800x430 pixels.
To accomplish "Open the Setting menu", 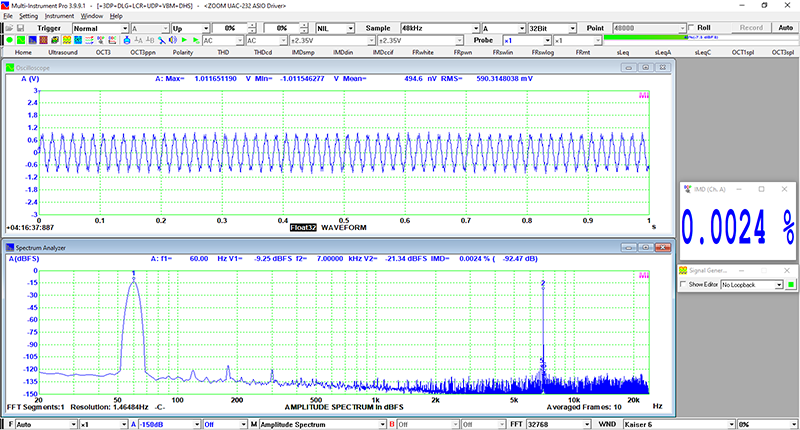I will pyautogui.click(x=28, y=17).
